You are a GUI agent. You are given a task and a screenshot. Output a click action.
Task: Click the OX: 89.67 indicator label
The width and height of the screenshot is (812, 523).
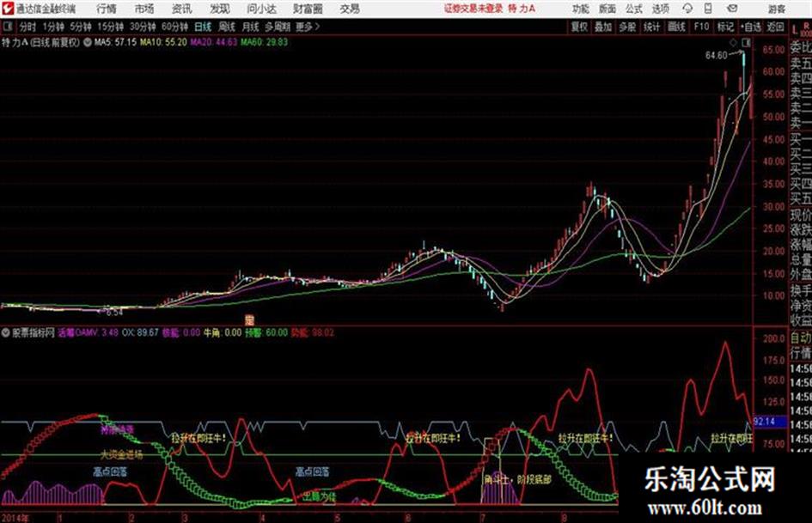140,332
